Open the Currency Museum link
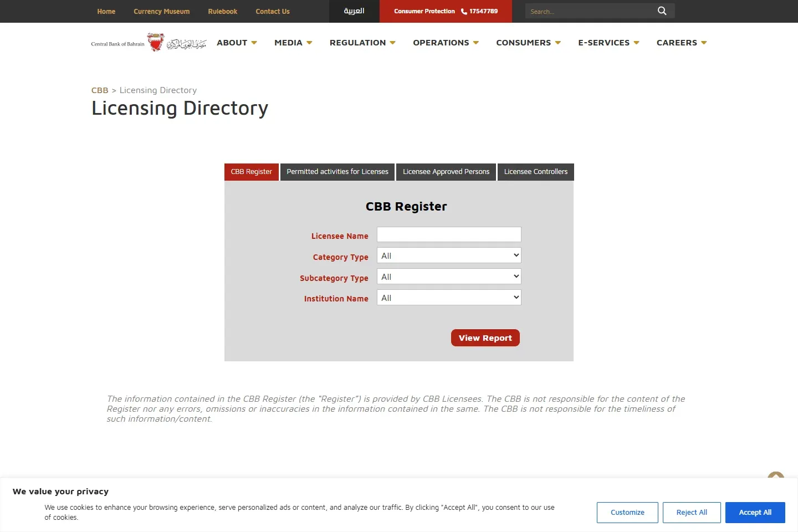This screenshot has height=532, width=798. point(162,11)
